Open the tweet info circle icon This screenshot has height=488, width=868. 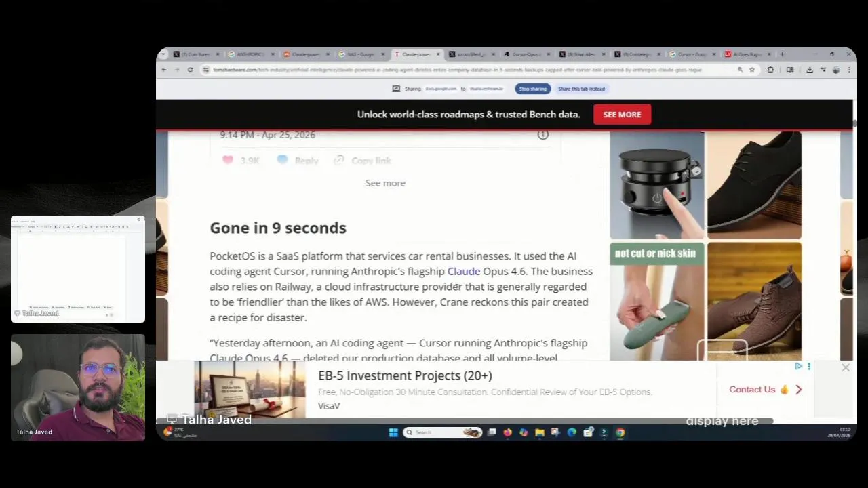[x=542, y=134]
